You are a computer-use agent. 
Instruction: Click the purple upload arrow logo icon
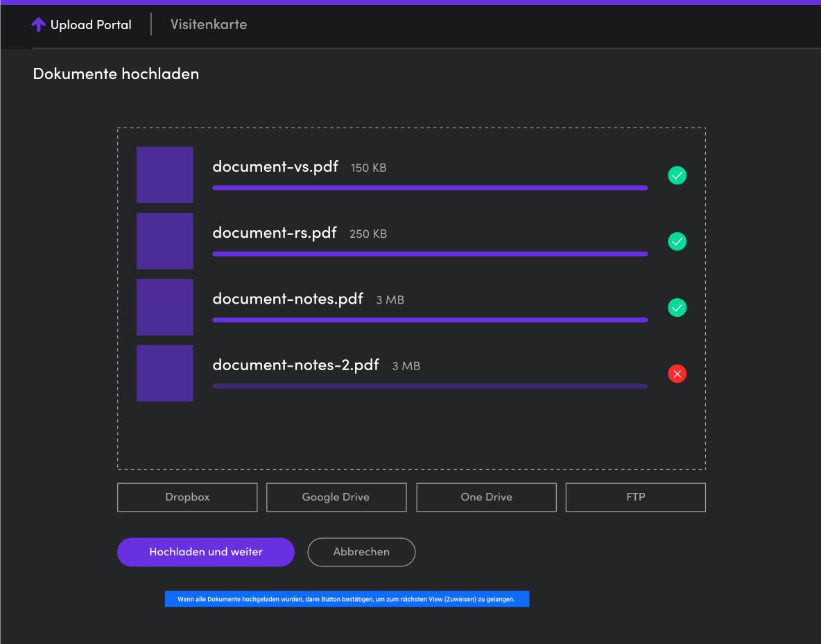[x=38, y=25]
